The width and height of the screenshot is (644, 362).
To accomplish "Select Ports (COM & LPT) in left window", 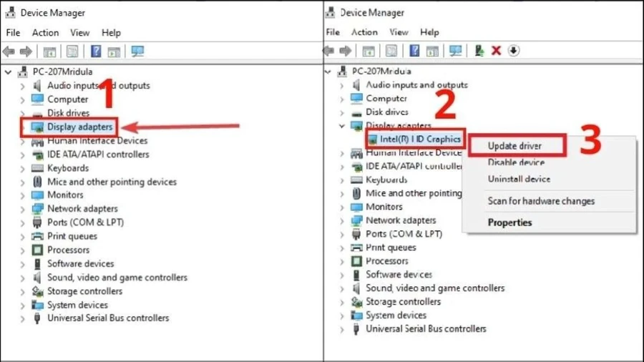I will point(85,222).
